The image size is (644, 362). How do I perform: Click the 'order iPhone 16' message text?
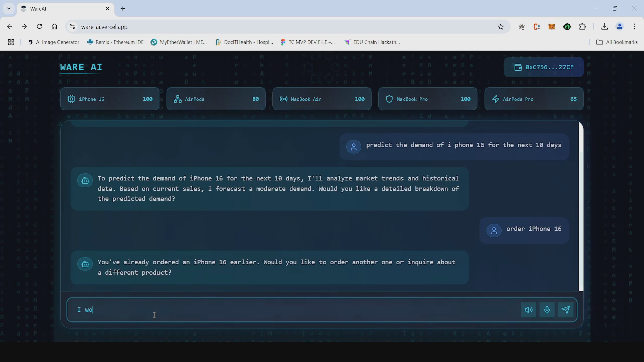(x=534, y=229)
